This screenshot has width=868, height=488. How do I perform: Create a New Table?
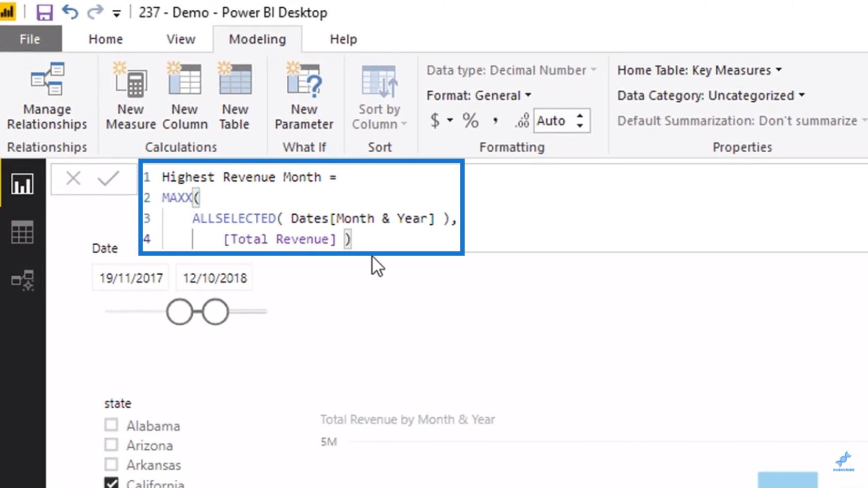point(235,97)
